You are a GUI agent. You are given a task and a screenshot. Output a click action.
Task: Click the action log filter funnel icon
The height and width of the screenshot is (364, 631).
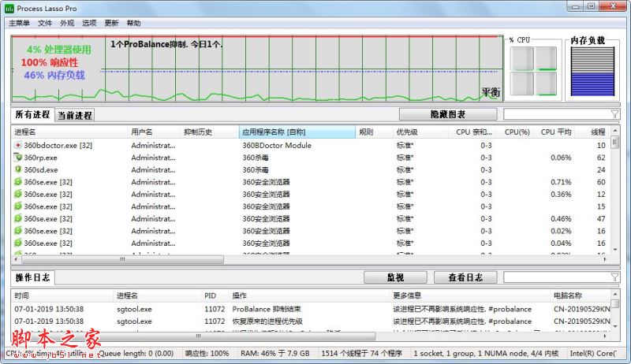click(x=614, y=277)
